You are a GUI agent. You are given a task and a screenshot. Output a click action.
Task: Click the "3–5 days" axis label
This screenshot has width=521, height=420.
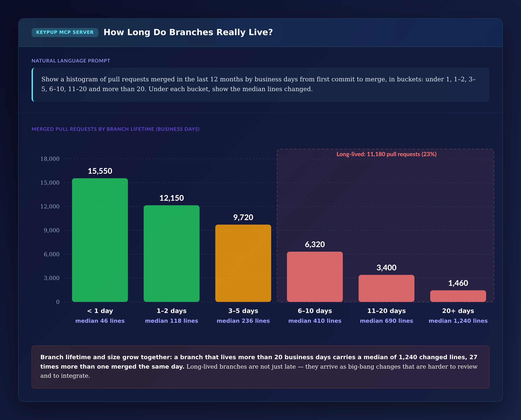click(x=243, y=311)
